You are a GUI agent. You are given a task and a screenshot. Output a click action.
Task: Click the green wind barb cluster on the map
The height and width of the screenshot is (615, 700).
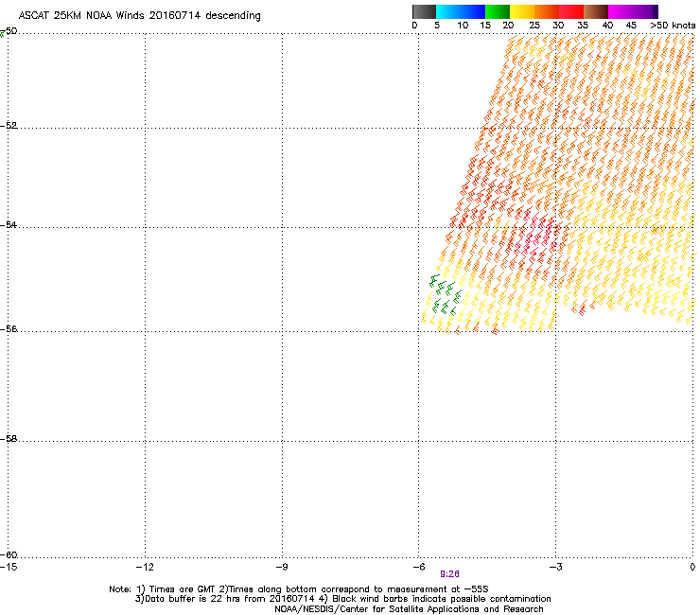point(446,295)
